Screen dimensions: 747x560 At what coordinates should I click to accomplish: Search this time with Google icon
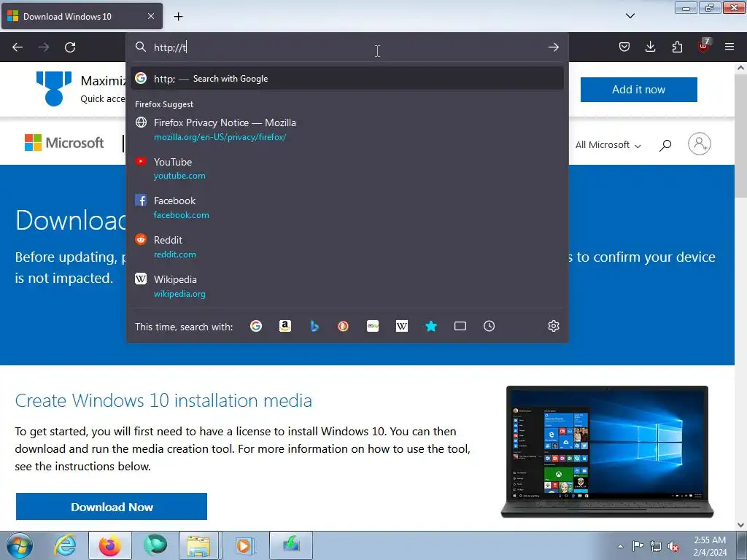(x=256, y=326)
